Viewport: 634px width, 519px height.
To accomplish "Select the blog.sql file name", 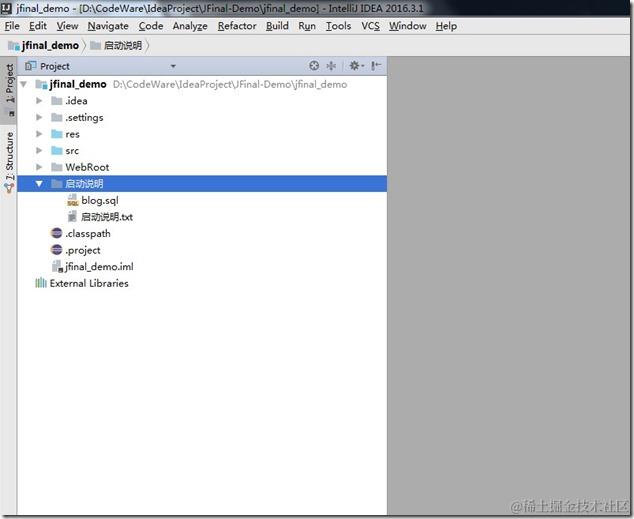I will (x=100, y=200).
